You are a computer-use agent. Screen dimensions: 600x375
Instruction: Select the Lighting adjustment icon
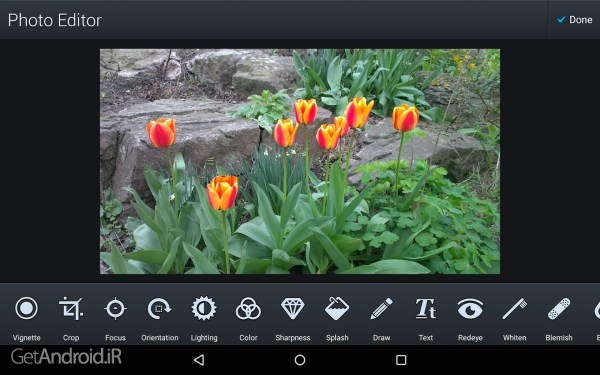coord(204,308)
